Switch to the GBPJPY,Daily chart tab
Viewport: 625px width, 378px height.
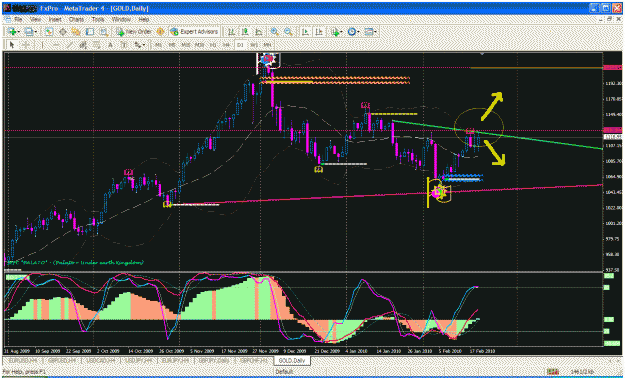point(214,360)
